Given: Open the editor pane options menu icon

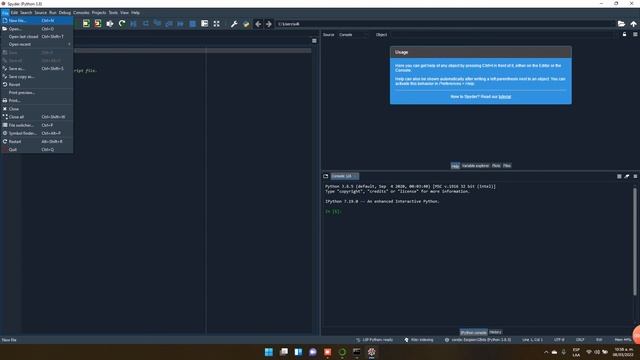Looking at the screenshot, I should point(314,41).
